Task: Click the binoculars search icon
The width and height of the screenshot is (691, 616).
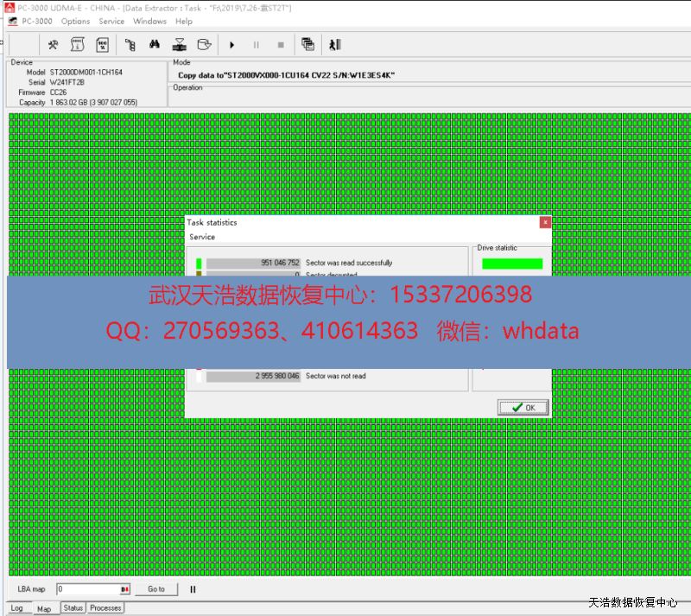Action: (155, 45)
